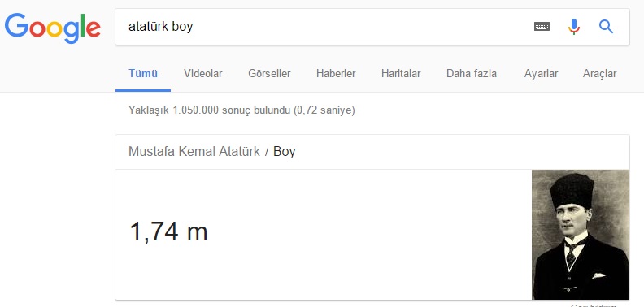
Task: Click the Google logo
Action: click(53, 28)
